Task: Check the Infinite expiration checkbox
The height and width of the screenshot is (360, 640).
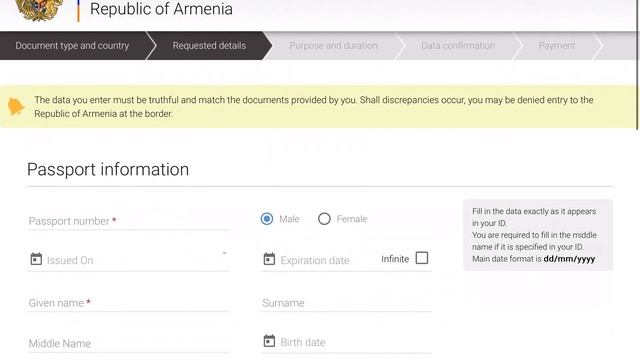Action: pyautogui.click(x=422, y=258)
